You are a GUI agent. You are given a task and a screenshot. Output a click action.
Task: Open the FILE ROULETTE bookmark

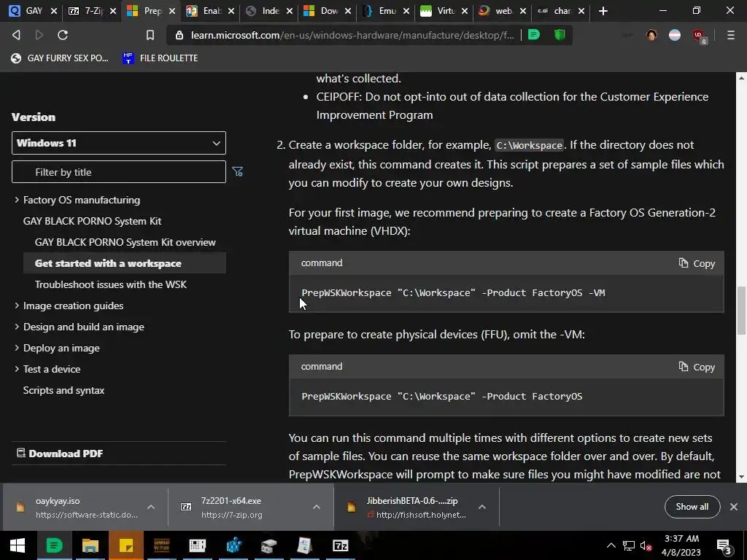pyautogui.click(x=160, y=58)
